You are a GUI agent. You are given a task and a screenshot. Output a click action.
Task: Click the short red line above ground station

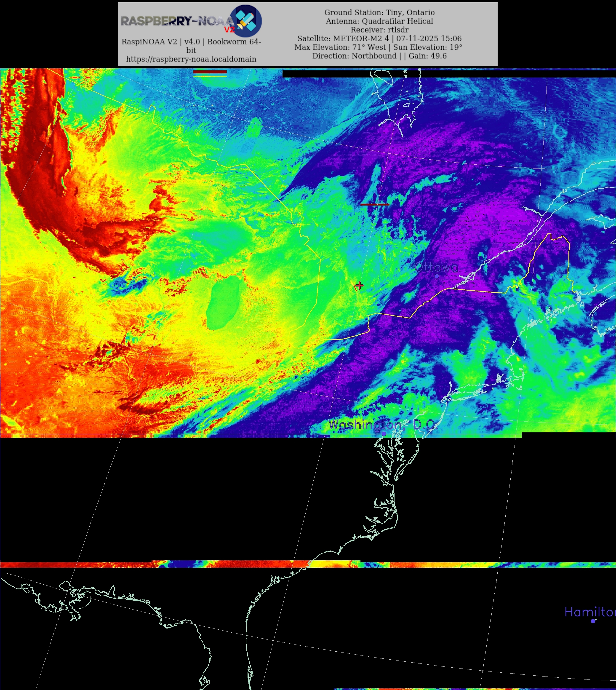[375, 204]
